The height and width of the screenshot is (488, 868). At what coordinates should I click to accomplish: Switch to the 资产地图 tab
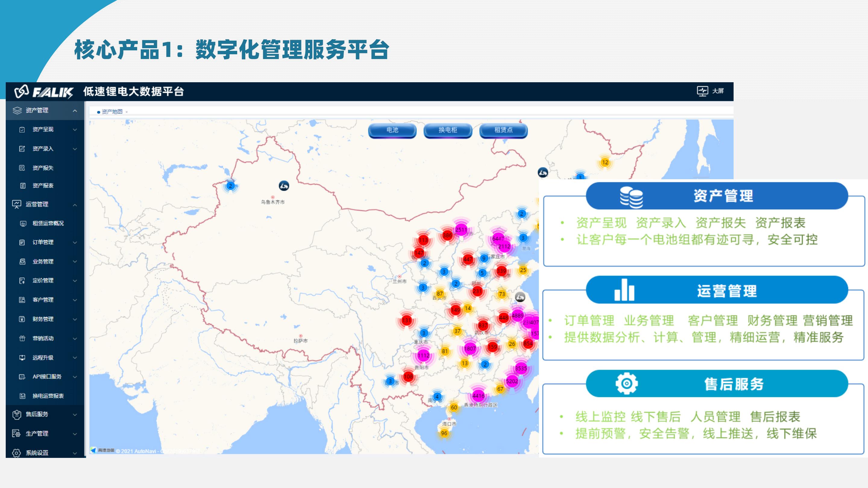pyautogui.click(x=112, y=112)
